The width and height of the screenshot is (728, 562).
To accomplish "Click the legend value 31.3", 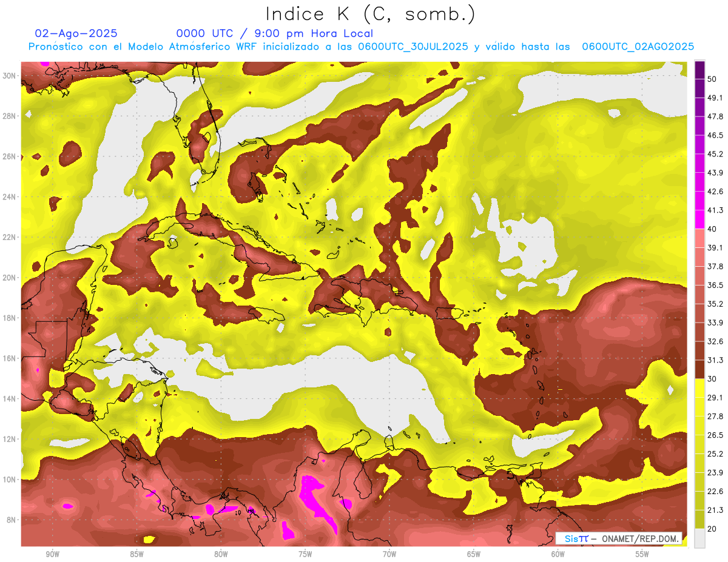I will coord(715,360).
